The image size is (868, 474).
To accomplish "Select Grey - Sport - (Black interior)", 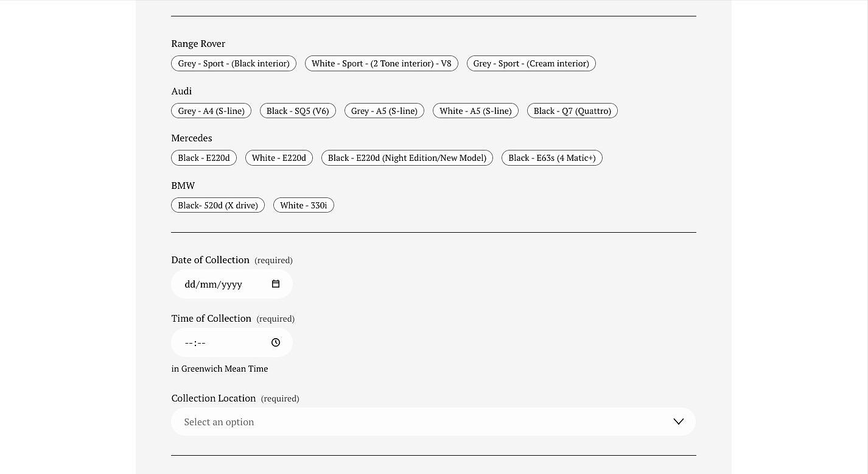I will point(234,63).
